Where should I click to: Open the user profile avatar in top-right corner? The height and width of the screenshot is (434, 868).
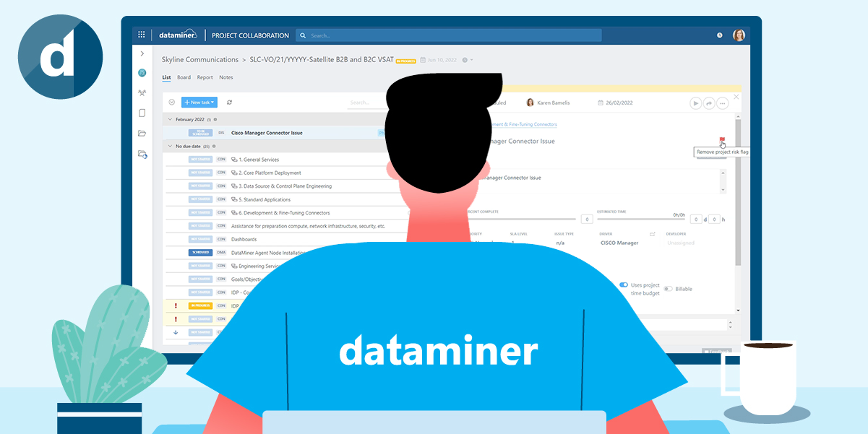coord(739,35)
